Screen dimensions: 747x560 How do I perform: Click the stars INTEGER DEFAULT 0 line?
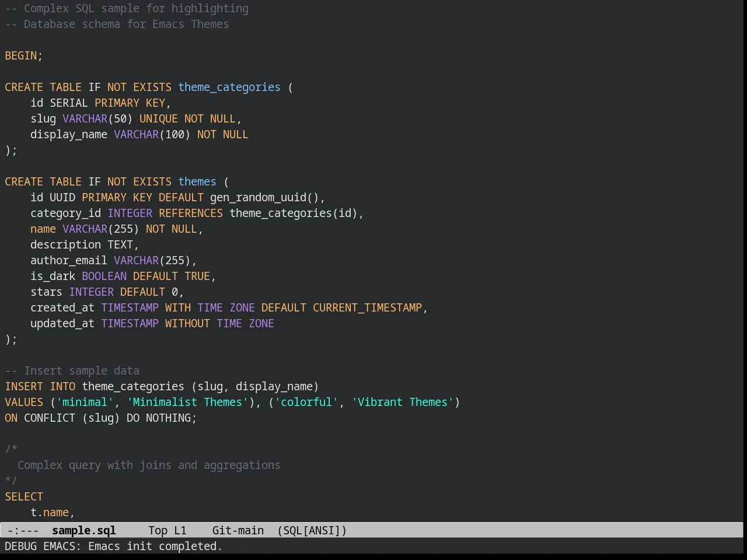click(x=107, y=292)
